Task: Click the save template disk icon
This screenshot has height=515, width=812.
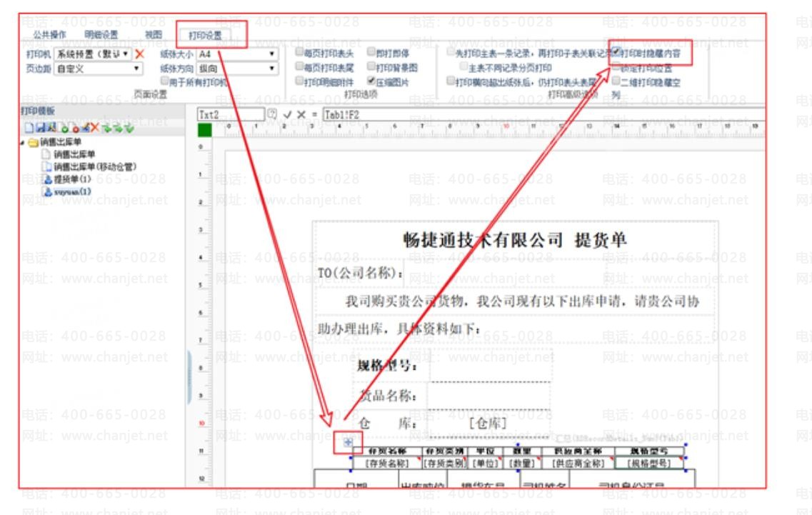Action: [x=41, y=127]
